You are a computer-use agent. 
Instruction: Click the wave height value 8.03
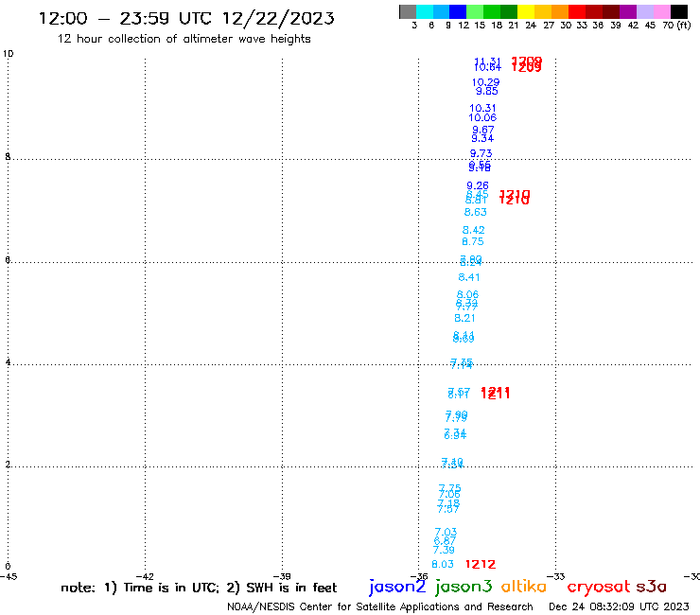click(x=443, y=564)
